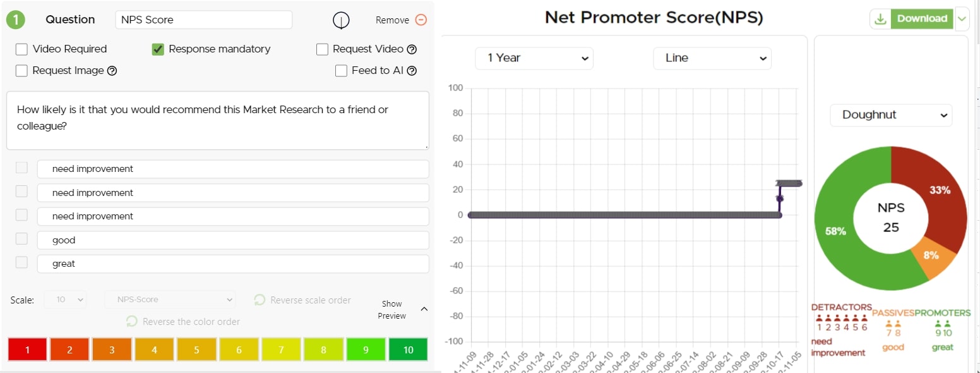Screen dimensions: 980x373
Task: Uncheck the Response mandatory checkbox
Action: pyautogui.click(x=158, y=49)
